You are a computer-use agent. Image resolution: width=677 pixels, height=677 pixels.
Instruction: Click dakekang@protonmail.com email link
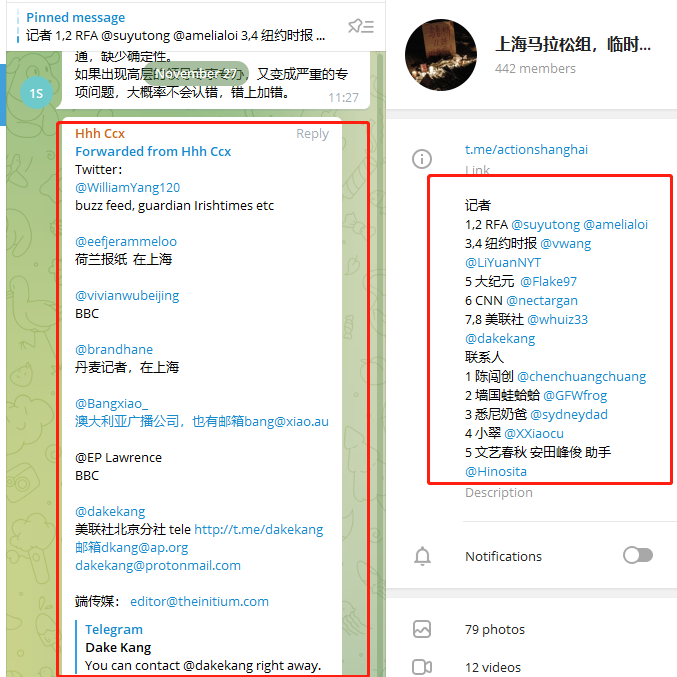158,565
